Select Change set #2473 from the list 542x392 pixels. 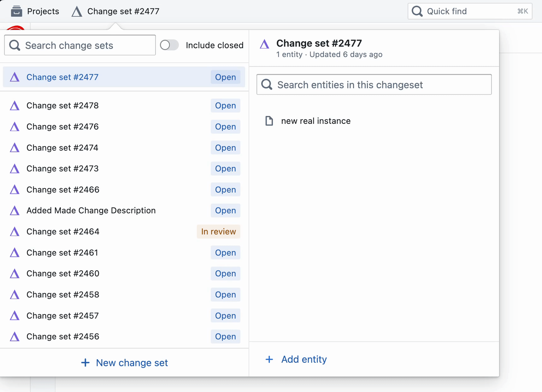[x=62, y=169]
